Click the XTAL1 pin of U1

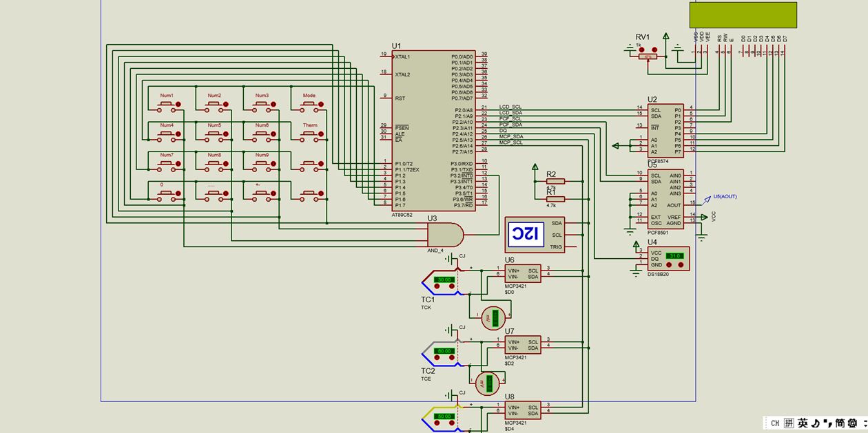[402, 57]
